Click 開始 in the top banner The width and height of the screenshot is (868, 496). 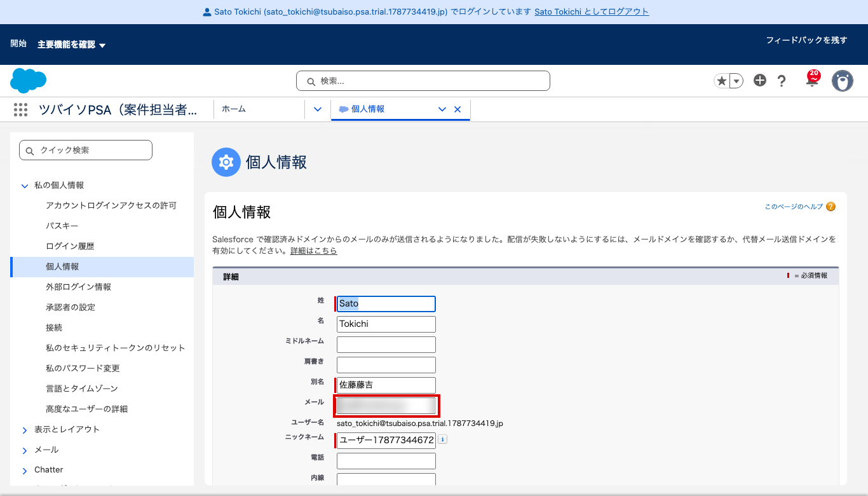coord(18,44)
